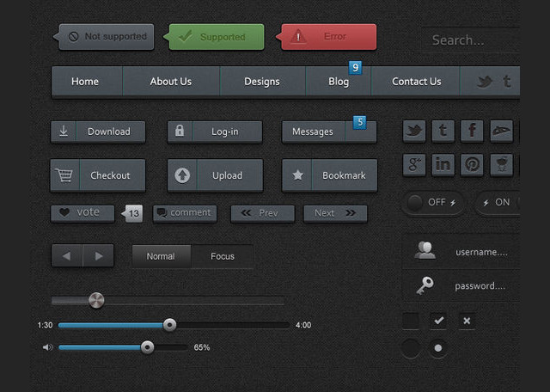Click the Not supported status tag
The image size is (550, 392).
[x=103, y=37]
